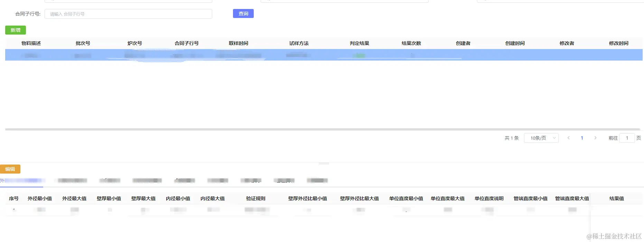Image resolution: width=644 pixels, height=242 pixels.
Task: Click the 内径最大值 column header
Action: tap(213, 198)
